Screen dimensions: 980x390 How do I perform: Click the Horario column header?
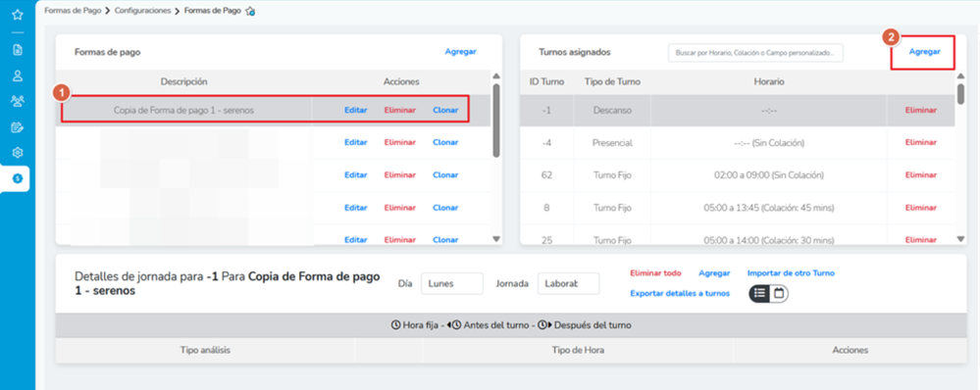769,81
